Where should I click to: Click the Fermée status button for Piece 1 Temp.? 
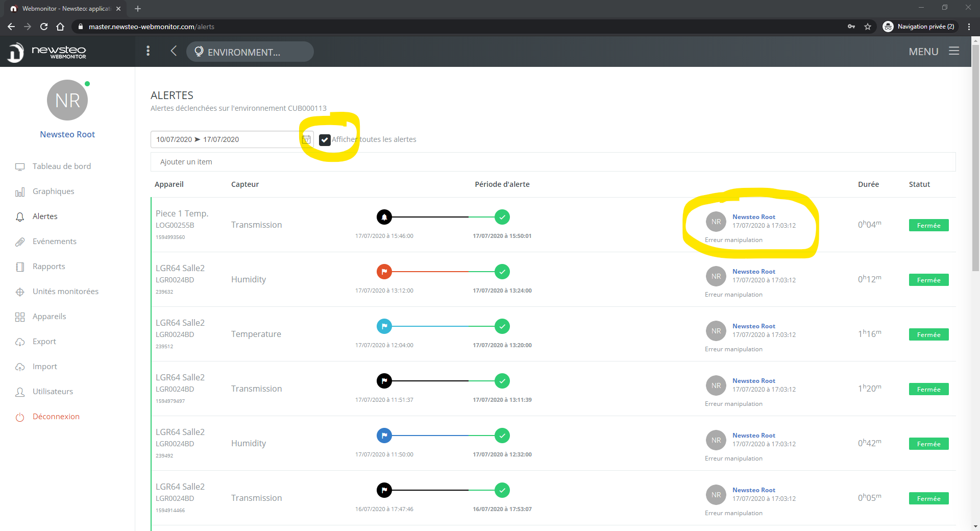pos(928,225)
